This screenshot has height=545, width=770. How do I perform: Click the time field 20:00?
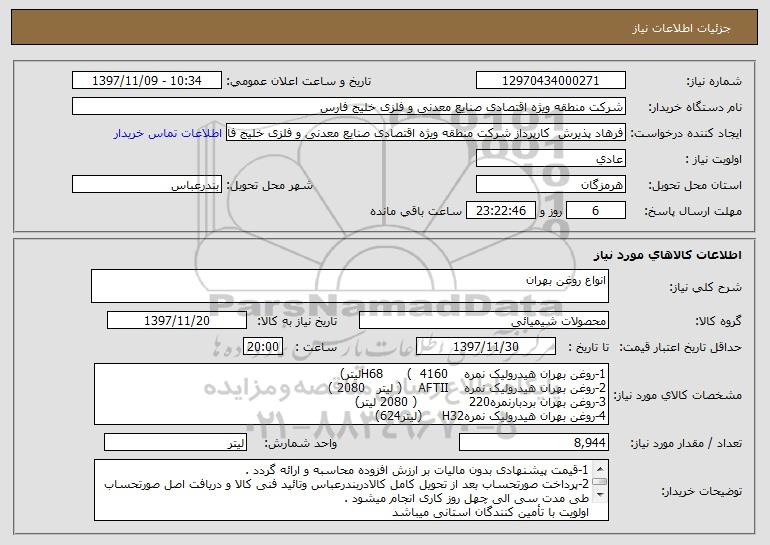(263, 347)
